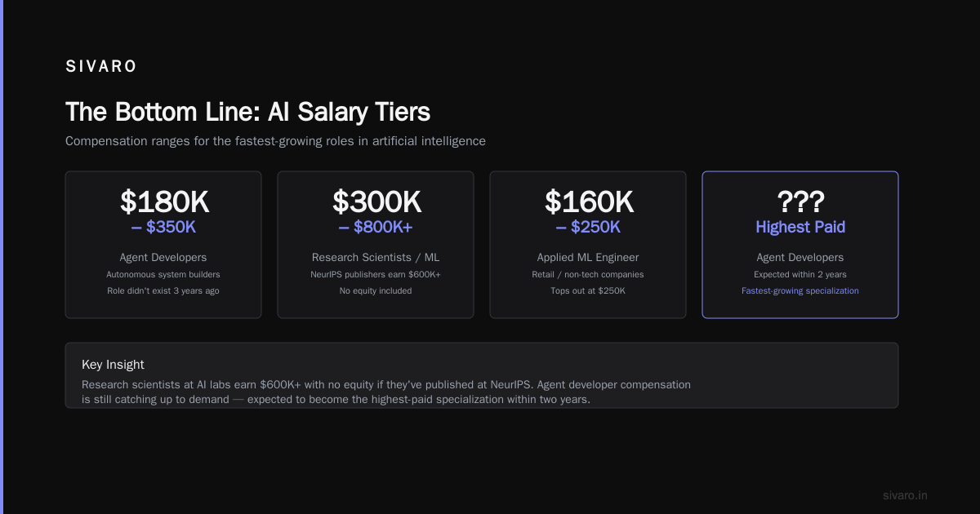Open the first Agent Developers card
The width and height of the screenshot is (980, 514).
point(163,245)
